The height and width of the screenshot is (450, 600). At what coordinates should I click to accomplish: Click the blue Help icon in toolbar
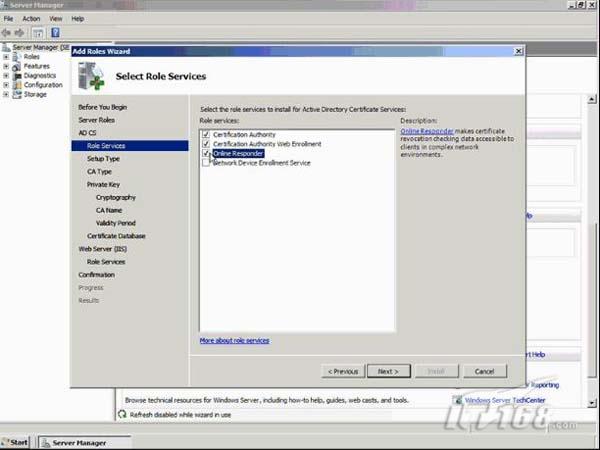pos(55,32)
